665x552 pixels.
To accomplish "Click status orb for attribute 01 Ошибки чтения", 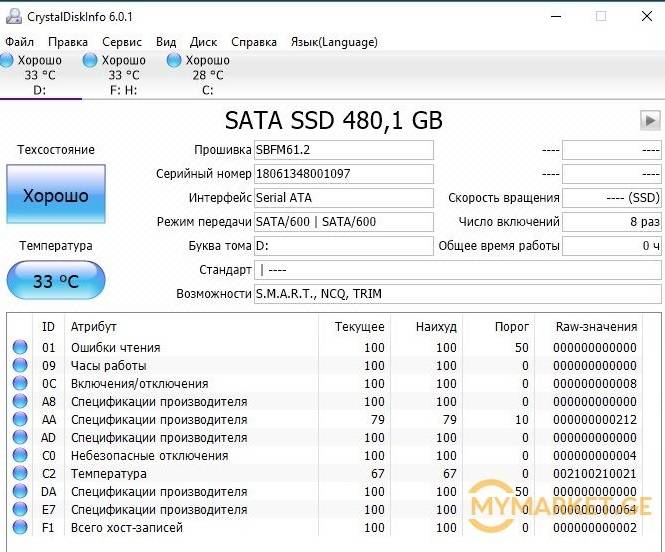I will coord(20,347).
